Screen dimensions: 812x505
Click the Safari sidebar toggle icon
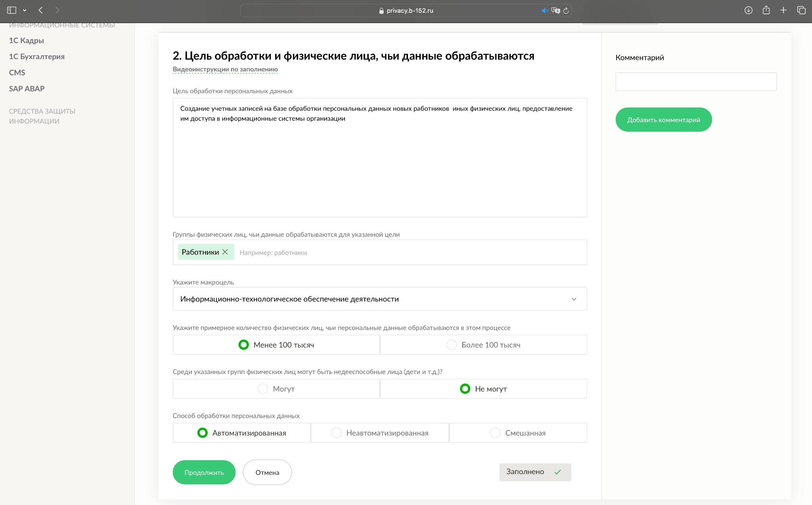click(11, 10)
